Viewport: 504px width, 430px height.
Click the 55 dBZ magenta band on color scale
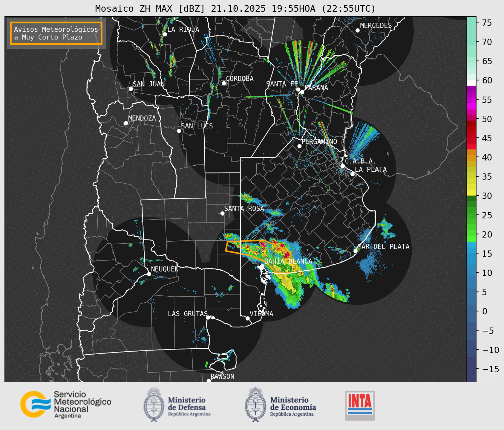(471, 100)
